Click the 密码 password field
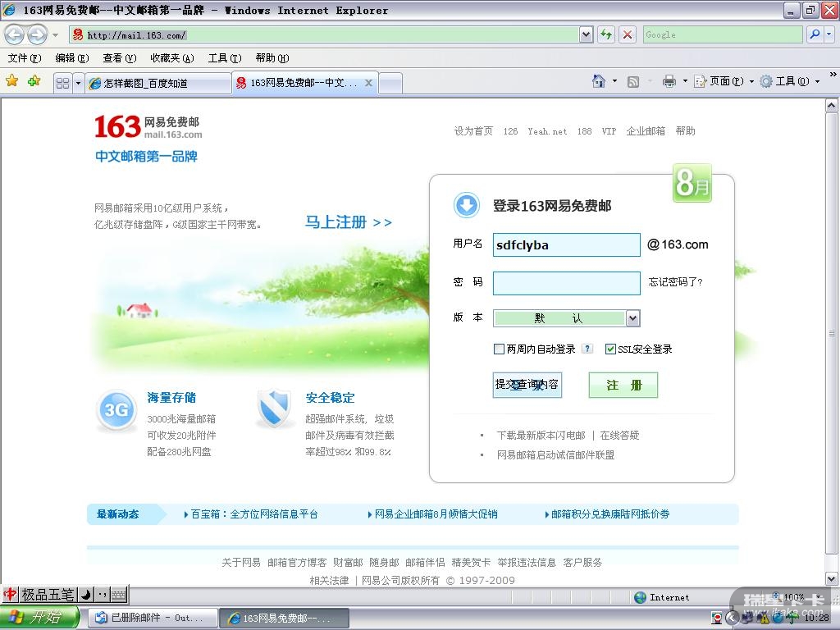 [567, 283]
